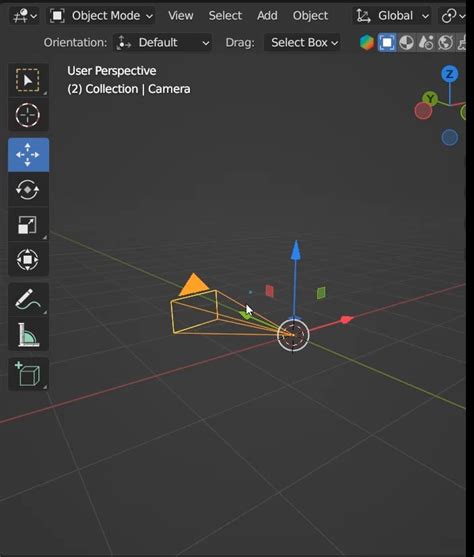Select the Measure tool
This screenshot has width=474, height=557.
click(x=28, y=335)
